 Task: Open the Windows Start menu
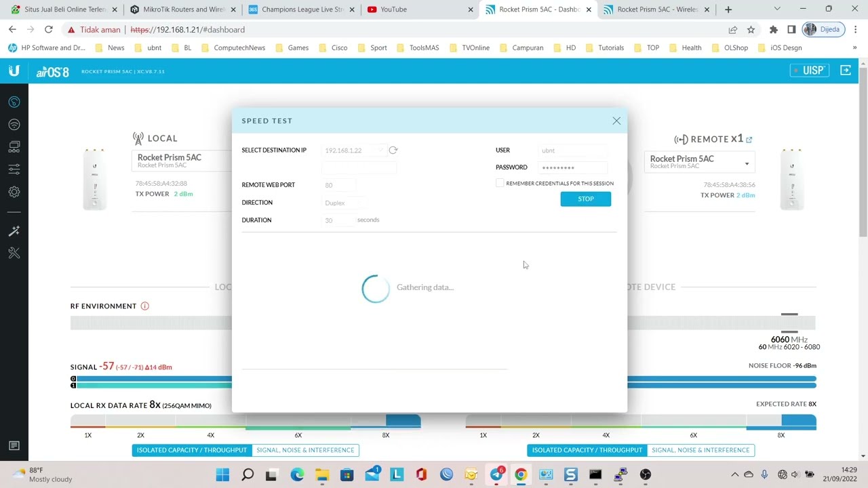(222, 474)
